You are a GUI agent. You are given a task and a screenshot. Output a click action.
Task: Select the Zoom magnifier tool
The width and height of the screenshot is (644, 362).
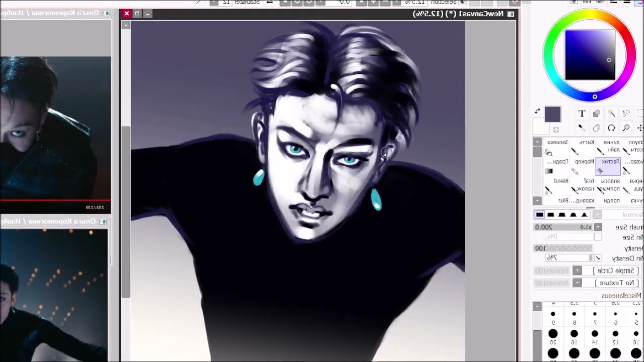coord(626,128)
